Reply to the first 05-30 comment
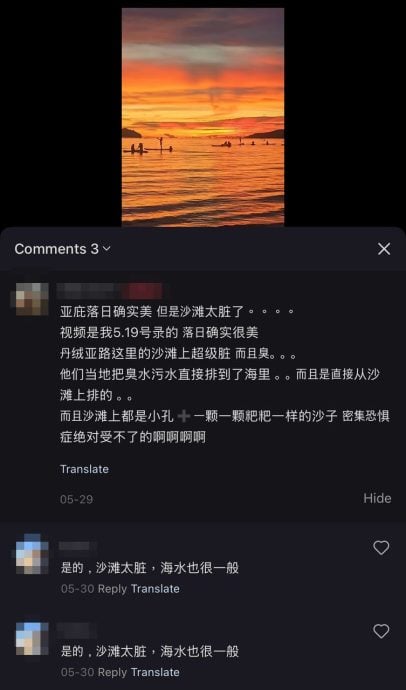 click(x=112, y=589)
